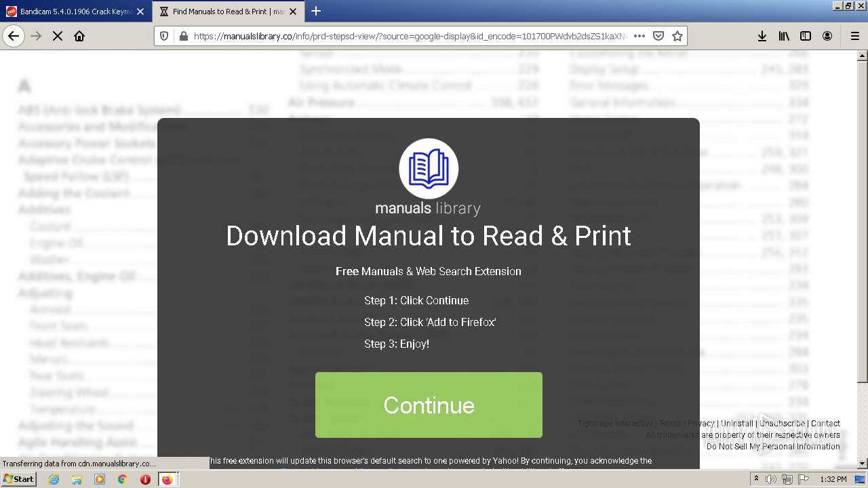Select the Firefox taskbar button
Image resolution: width=868 pixels, height=488 pixels.
point(167,479)
